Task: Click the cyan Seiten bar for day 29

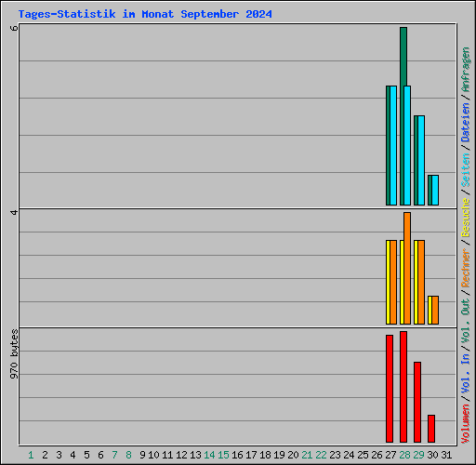Action: coord(421,160)
